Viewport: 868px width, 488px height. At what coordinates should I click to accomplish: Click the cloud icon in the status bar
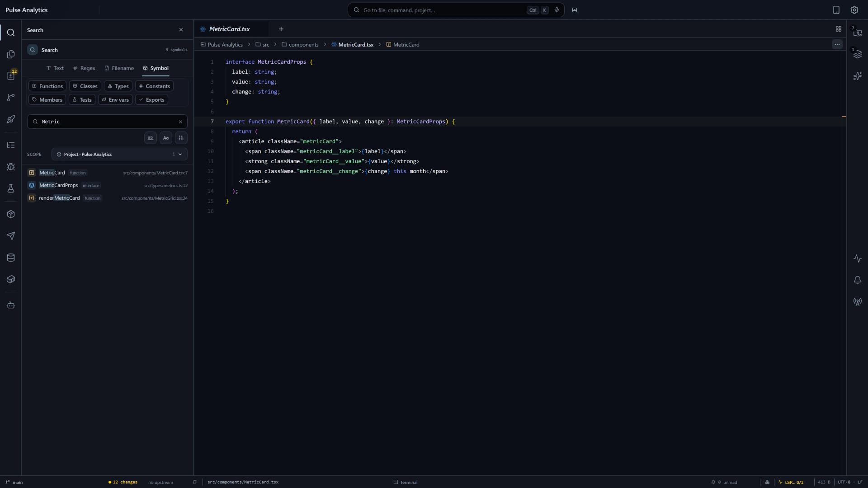(x=767, y=482)
